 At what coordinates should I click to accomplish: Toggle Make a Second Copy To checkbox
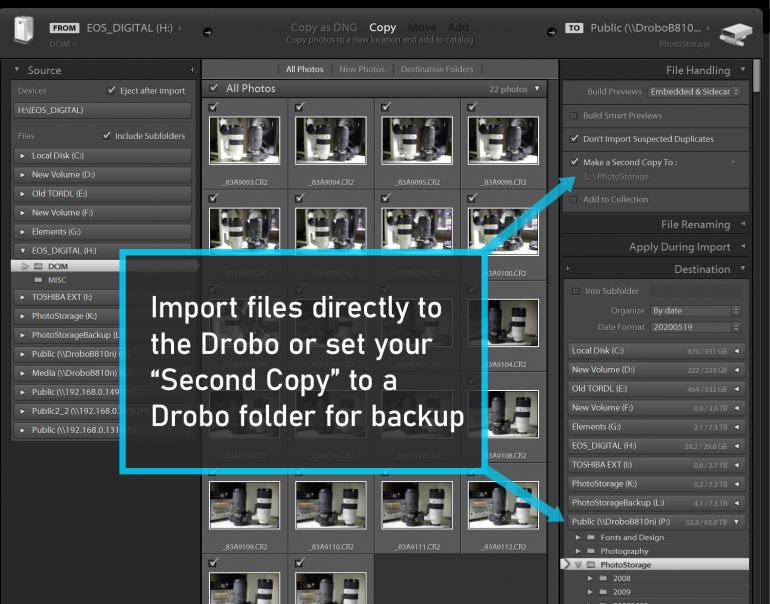point(574,162)
